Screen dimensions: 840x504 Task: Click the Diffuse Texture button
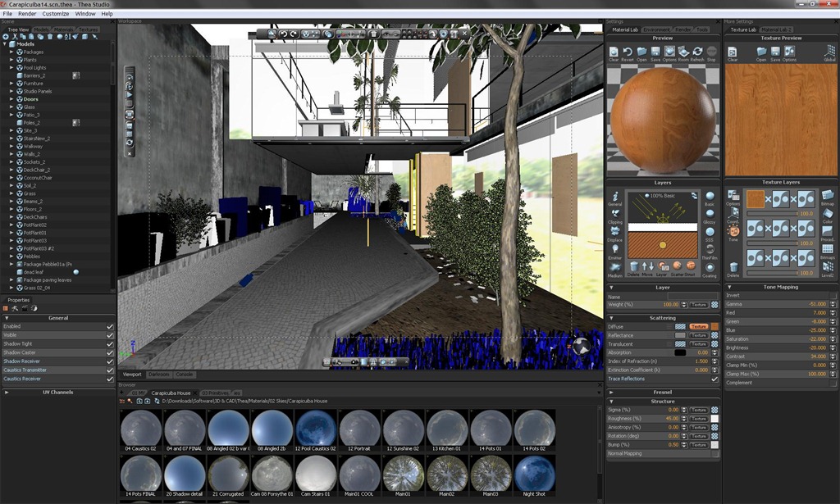[699, 326]
